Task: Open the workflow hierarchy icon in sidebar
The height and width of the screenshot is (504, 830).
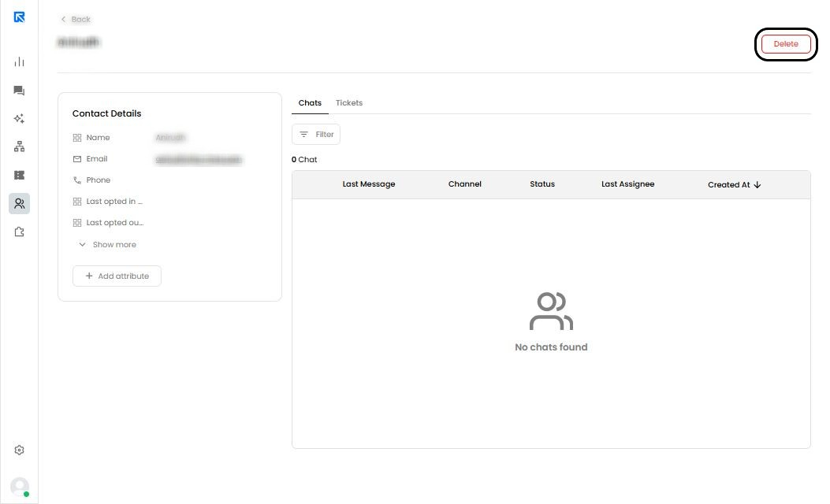Action: (19, 146)
